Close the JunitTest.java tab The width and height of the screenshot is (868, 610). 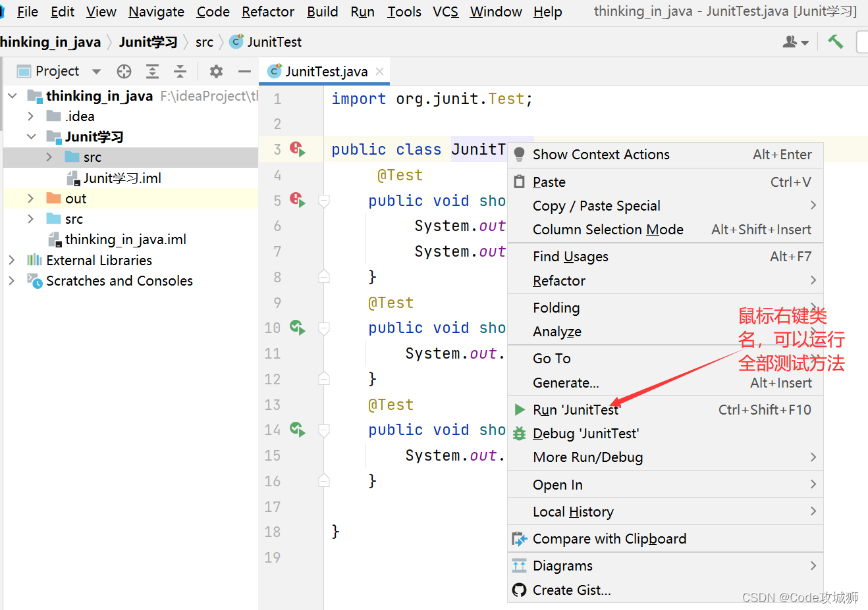379,71
